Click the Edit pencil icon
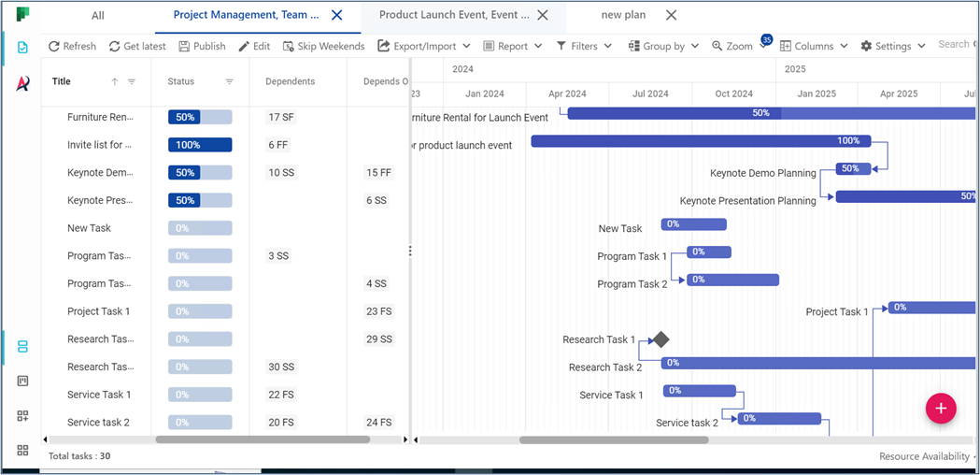Image resolution: width=980 pixels, height=475 pixels. (244, 46)
